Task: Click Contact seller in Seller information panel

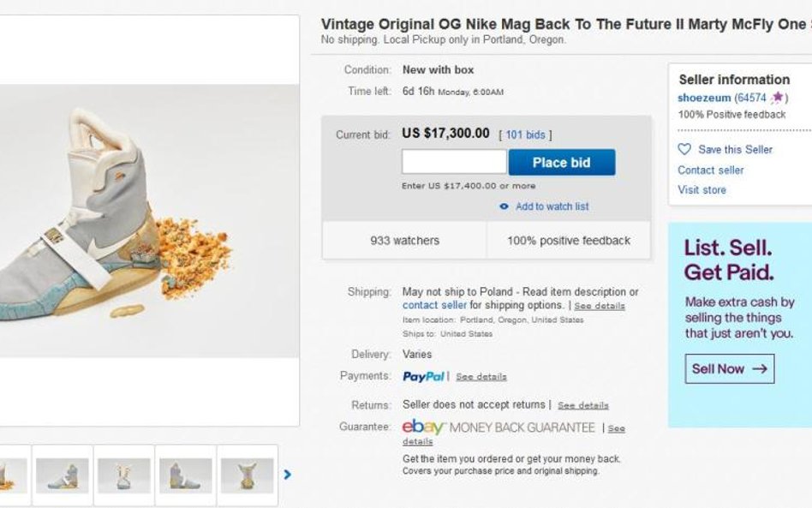Action: click(711, 170)
